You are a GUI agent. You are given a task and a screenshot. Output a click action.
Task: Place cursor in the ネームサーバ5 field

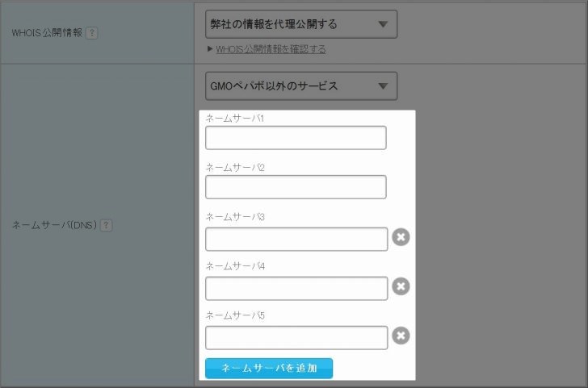pyautogui.click(x=296, y=337)
